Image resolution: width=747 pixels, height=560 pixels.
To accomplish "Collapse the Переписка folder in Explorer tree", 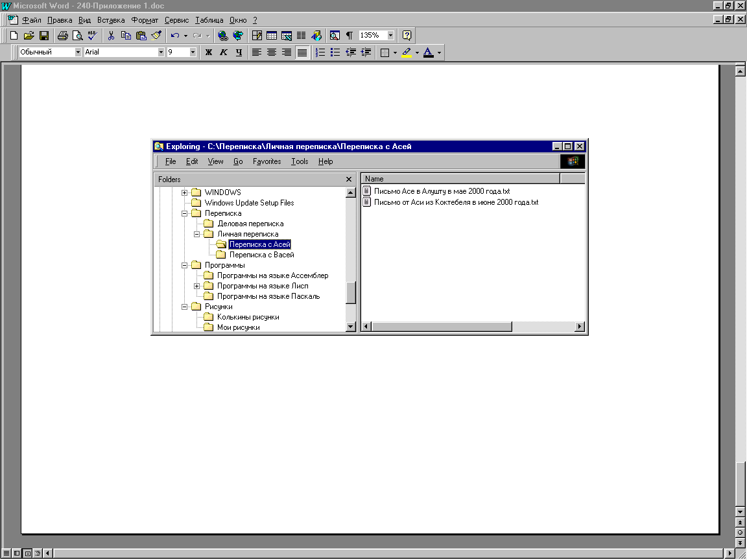I will [x=184, y=213].
